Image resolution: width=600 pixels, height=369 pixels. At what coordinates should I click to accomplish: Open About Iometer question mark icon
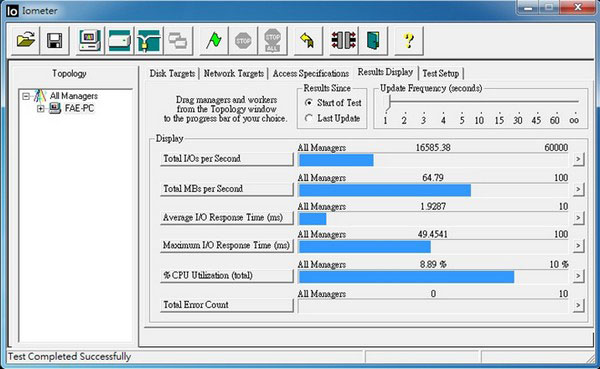pos(409,40)
